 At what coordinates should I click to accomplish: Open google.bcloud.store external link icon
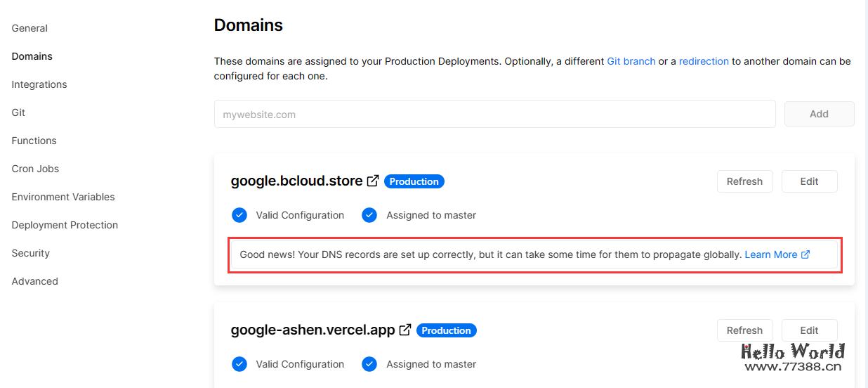[x=373, y=181]
